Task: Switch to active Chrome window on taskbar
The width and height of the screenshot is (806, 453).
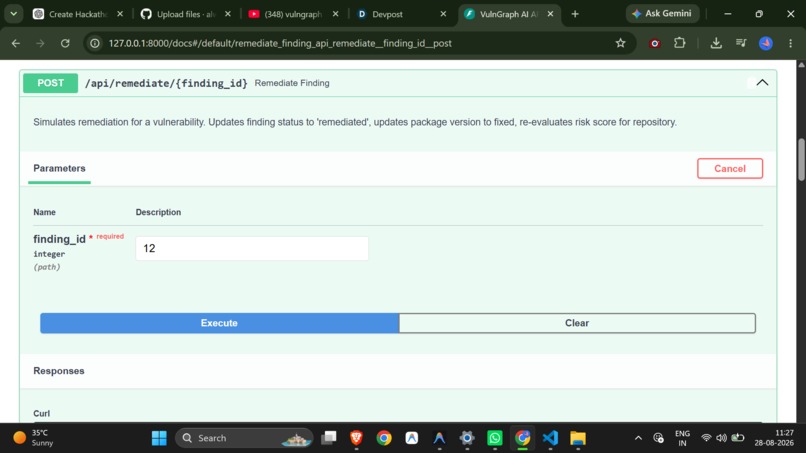Action: click(x=523, y=438)
